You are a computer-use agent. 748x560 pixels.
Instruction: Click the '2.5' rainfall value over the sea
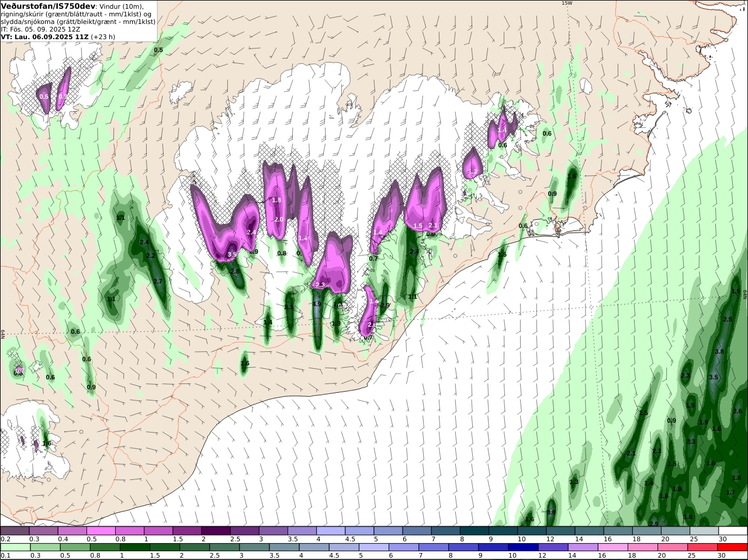click(728, 320)
